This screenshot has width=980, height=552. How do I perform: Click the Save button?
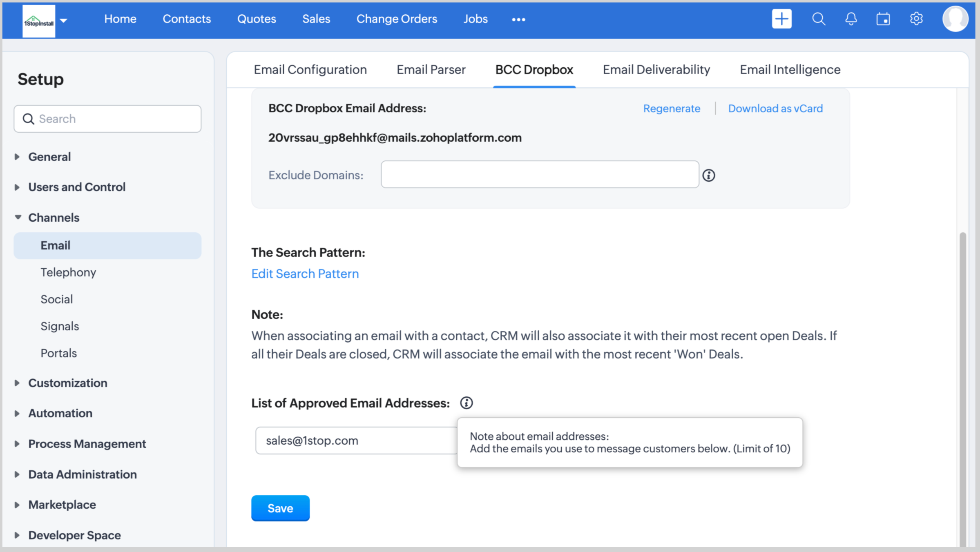(280, 508)
